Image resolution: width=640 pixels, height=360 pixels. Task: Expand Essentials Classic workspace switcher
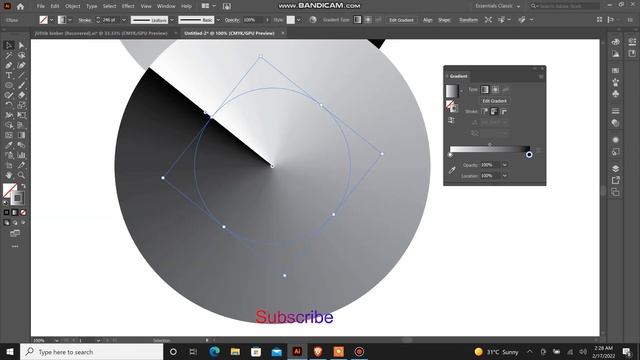498,6
